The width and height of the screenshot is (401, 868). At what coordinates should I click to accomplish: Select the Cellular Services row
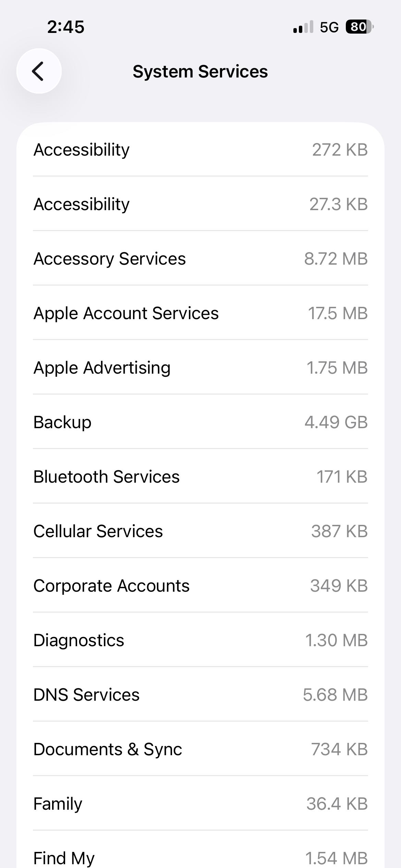click(x=200, y=531)
